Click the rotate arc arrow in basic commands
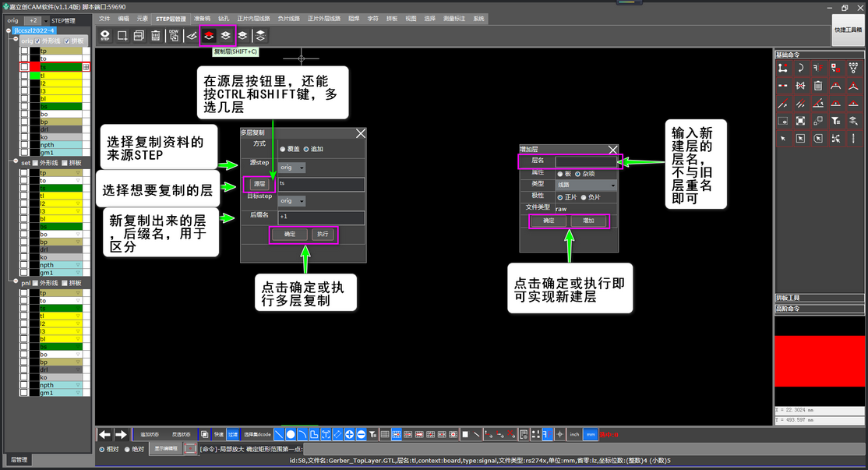The width and height of the screenshot is (868, 470). click(800, 68)
